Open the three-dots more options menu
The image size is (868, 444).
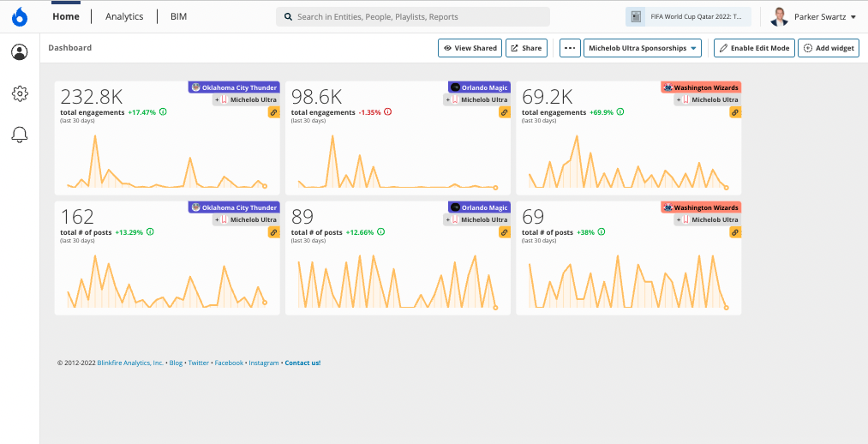570,48
